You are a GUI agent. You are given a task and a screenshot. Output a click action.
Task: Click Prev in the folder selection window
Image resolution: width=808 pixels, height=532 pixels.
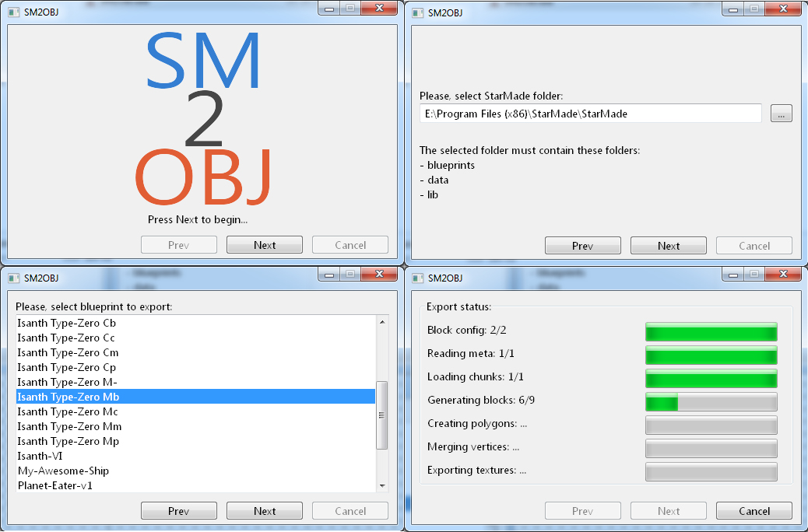point(583,246)
